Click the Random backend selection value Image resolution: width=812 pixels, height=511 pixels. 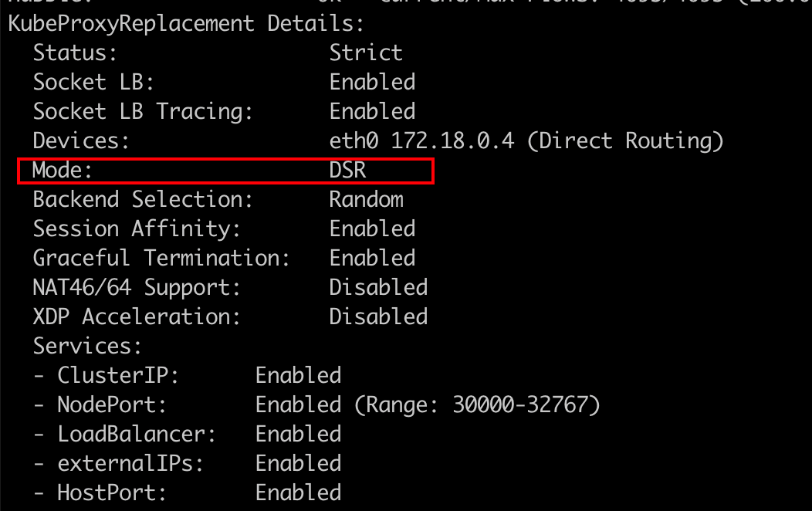pyautogui.click(x=366, y=199)
